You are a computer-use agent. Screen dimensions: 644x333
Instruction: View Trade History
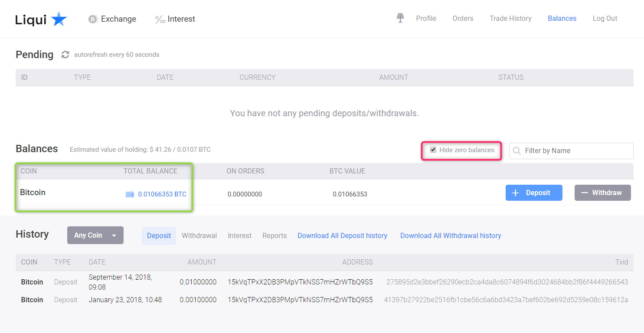pos(510,18)
